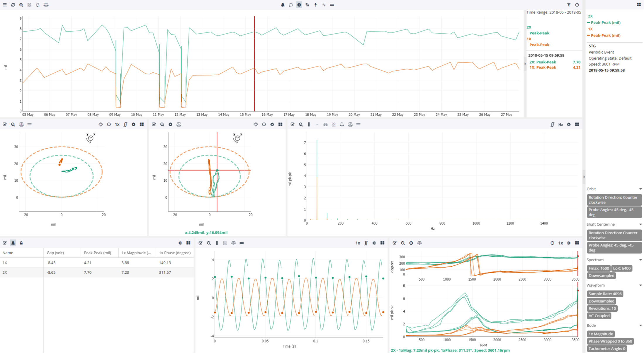Collapse the Spectrum section in sidebar
This screenshot has width=644, height=353.
point(640,260)
